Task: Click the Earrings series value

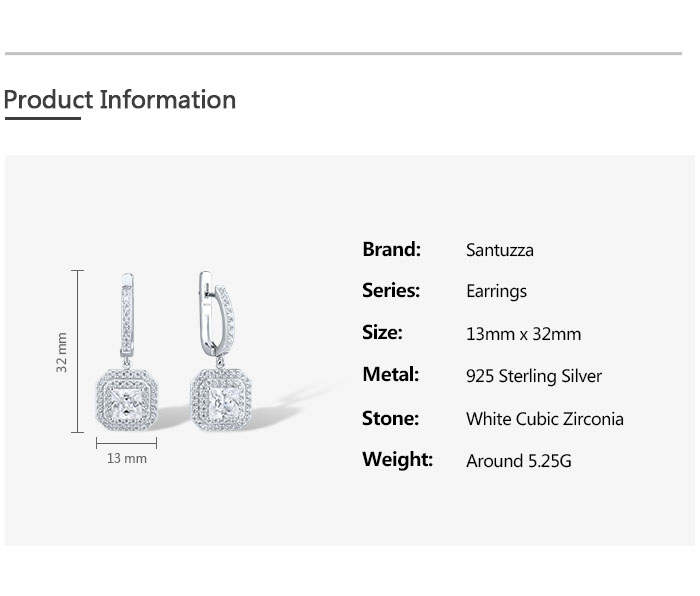Action: (496, 292)
